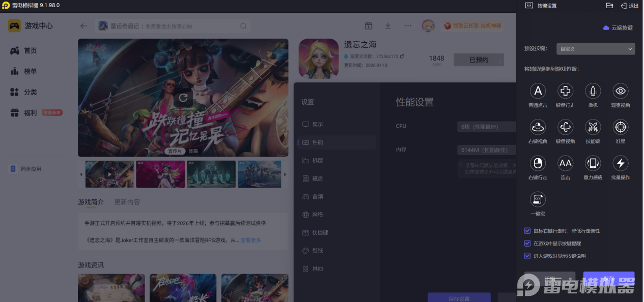Screen dimensions: 644x302
Task: Click the search magnifier icon
Action: 244,26
